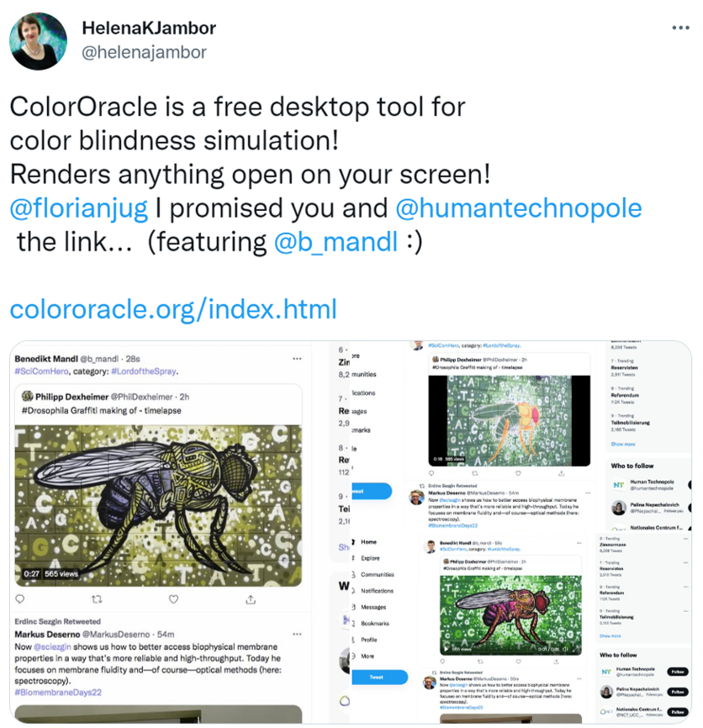Click the retweet icon under the fly video
Image resolution: width=703 pixels, height=728 pixels.
click(x=97, y=599)
